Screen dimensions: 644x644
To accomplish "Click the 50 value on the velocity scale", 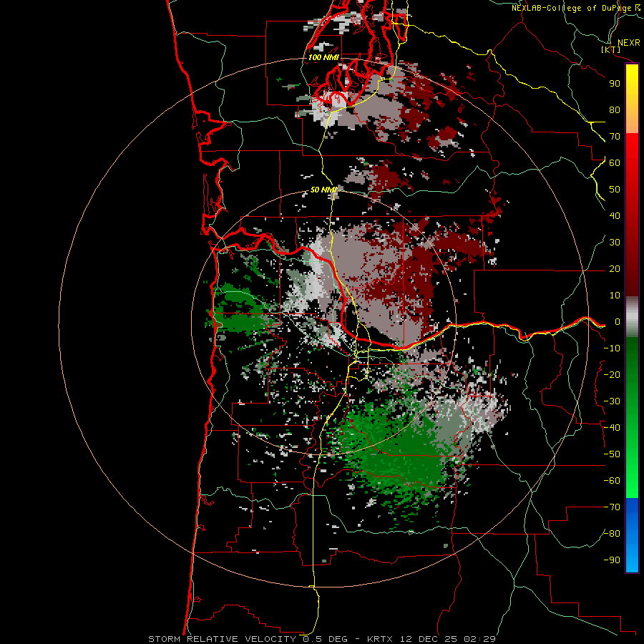I will point(615,190).
